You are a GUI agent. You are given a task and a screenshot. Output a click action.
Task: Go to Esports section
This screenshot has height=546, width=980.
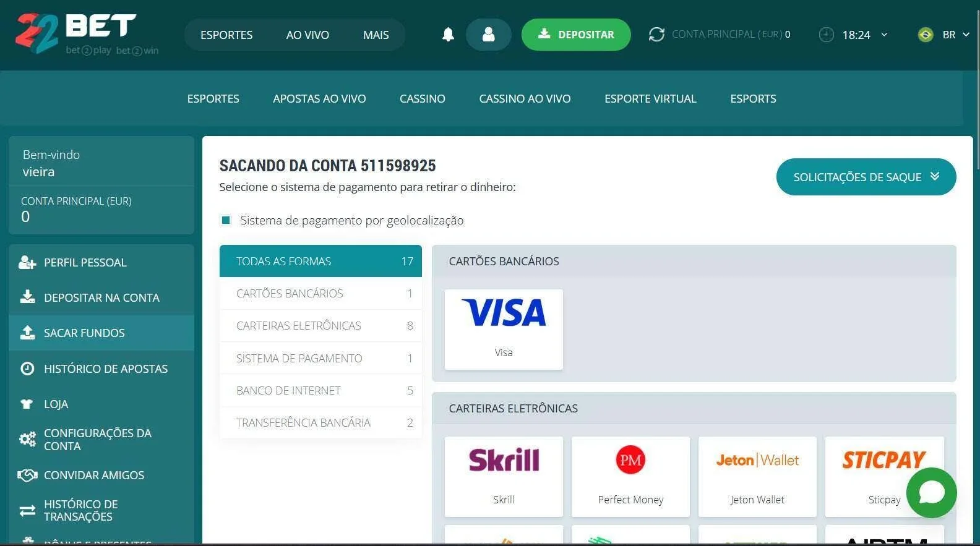(753, 98)
